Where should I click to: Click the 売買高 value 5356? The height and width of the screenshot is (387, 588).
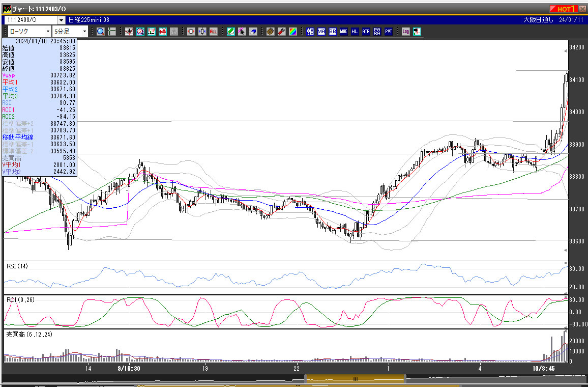tap(69, 158)
